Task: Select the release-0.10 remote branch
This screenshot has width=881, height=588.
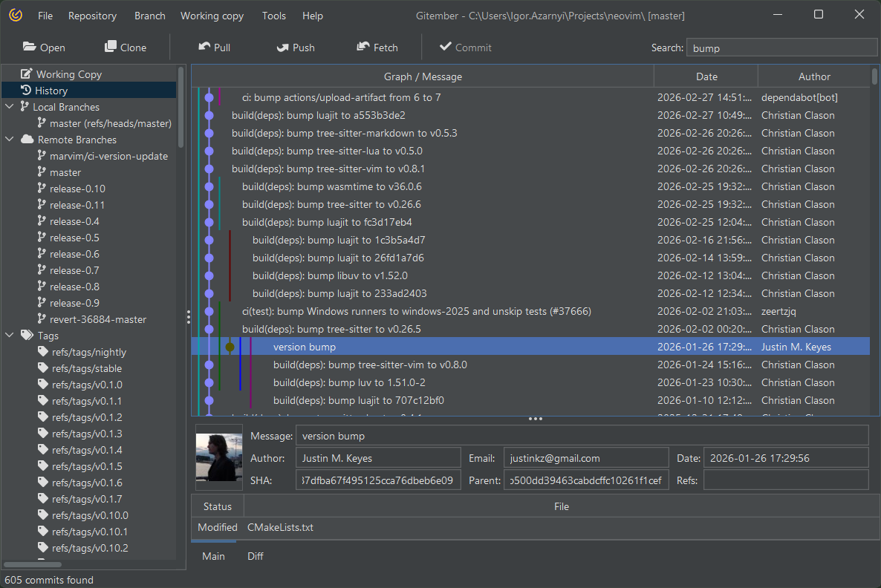Action: 77,189
